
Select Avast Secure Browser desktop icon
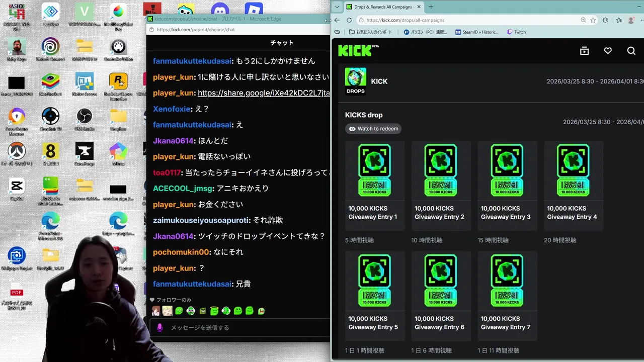pyautogui.click(x=17, y=122)
